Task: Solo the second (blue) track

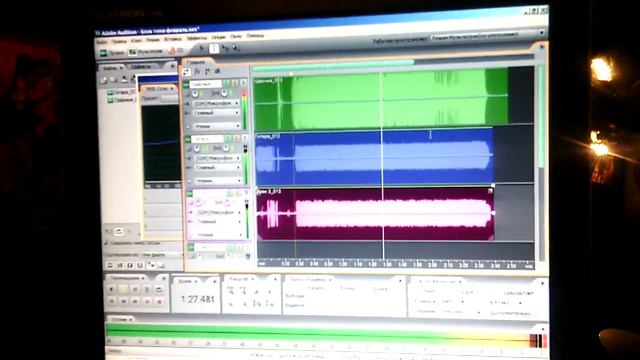Action: coord(236,139)
